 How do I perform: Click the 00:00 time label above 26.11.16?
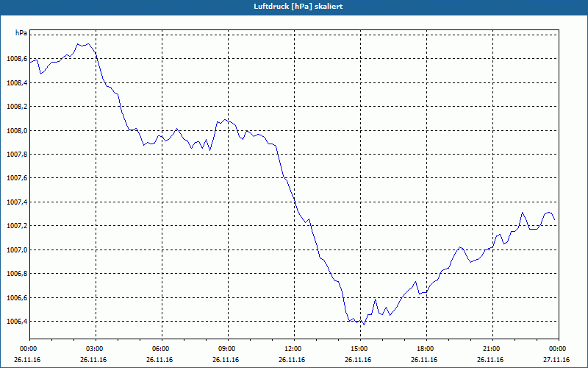pos(28,349)
